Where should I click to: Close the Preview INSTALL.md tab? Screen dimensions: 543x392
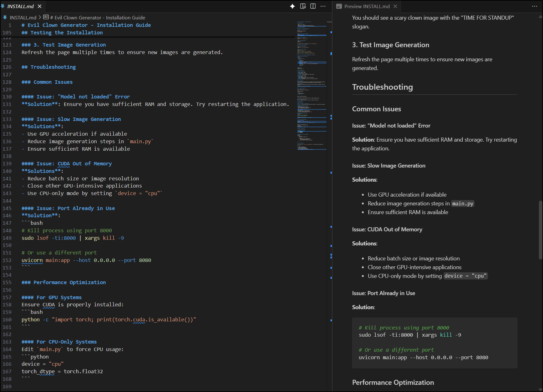pyautogui.click(x=395, y=6)
